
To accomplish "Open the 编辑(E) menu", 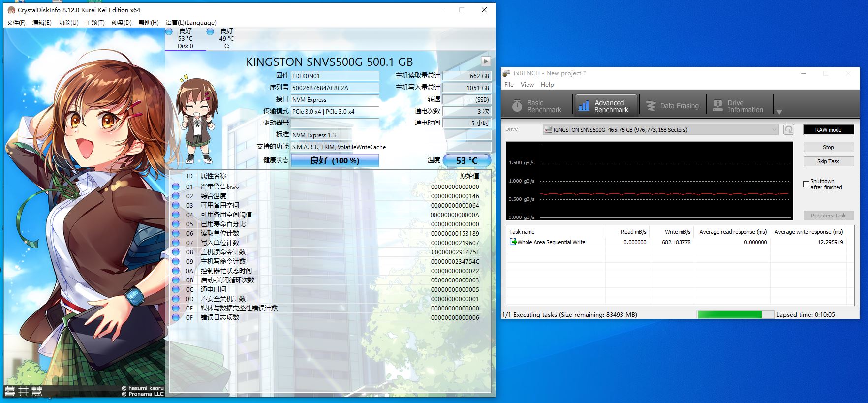I will pos(42,23).
